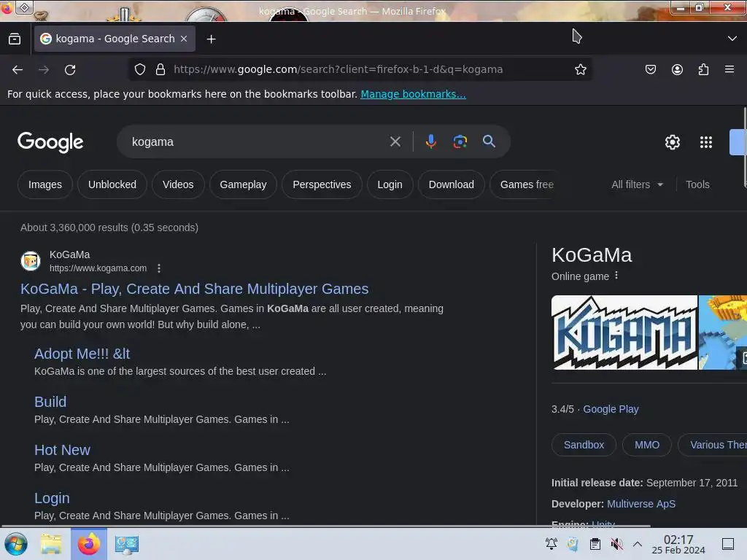Open the Login sitelink under KoGaMa result
Image resolution: width=747 pixels, height=560 pixels.
point(52,498)
